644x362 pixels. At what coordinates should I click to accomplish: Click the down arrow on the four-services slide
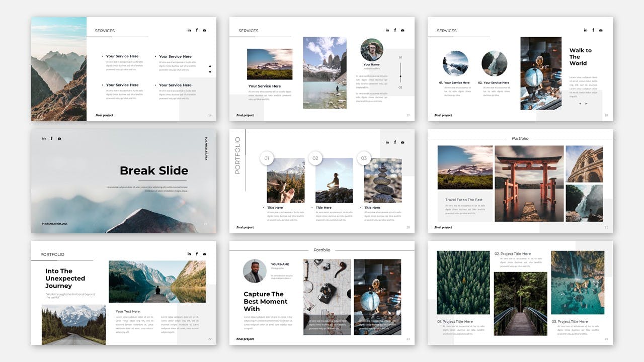click(210, 72)
